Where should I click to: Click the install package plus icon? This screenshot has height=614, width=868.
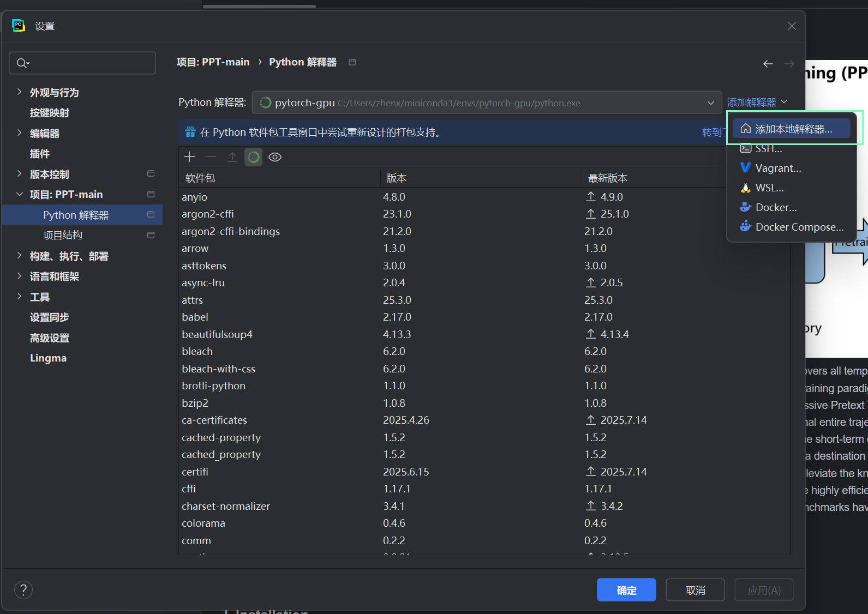[189, 157]
